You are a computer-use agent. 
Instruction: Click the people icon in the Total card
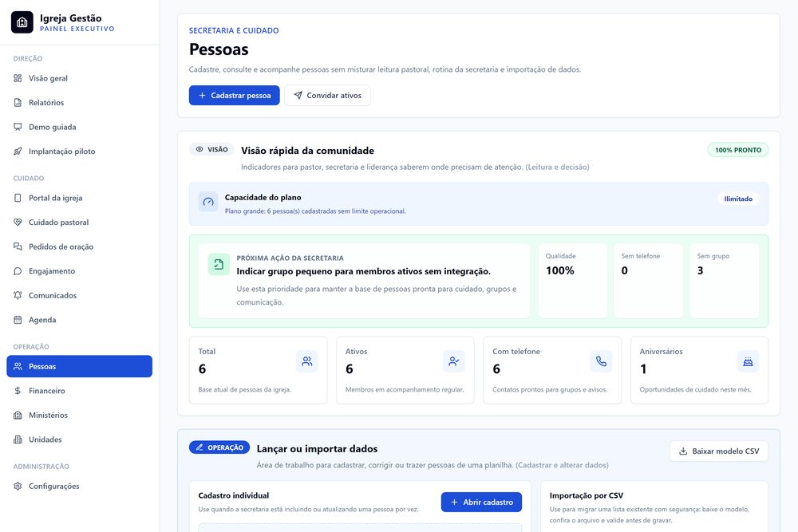coord(307,361)
